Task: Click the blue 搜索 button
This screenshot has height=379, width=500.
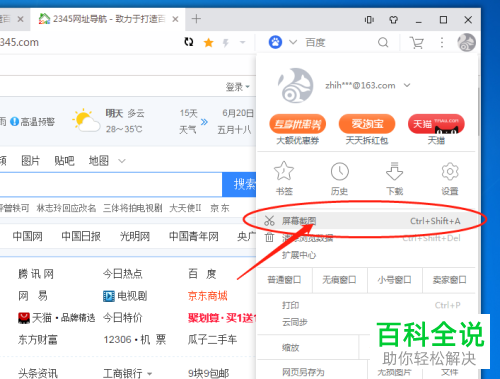Action: pos(239,184)
